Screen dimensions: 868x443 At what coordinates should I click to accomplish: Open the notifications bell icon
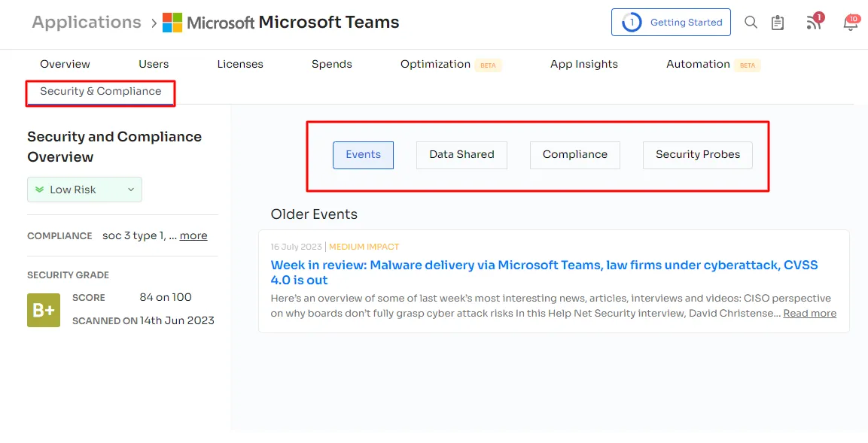point(850,22)
